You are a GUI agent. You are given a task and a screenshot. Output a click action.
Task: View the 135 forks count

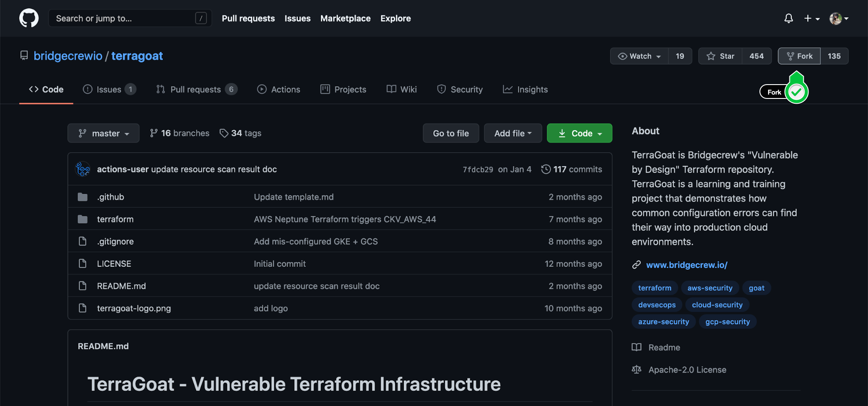tap(834, 56)
